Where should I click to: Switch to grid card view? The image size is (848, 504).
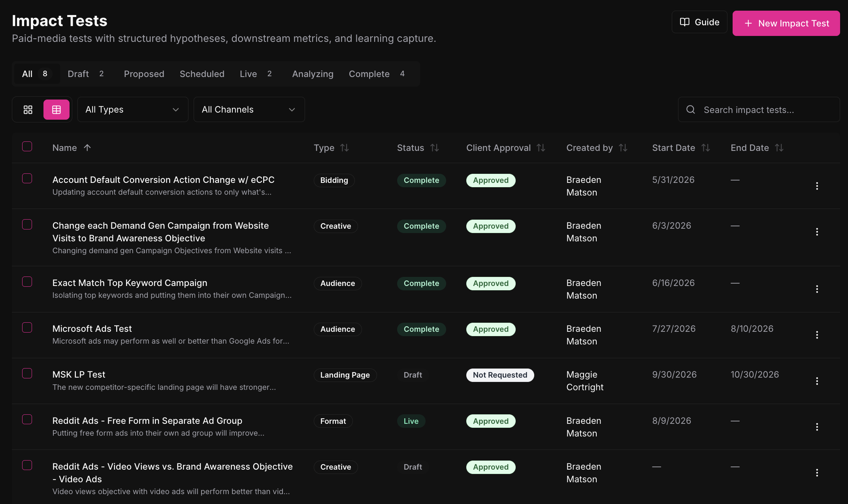pyautogui.click(x=28, y=109)
